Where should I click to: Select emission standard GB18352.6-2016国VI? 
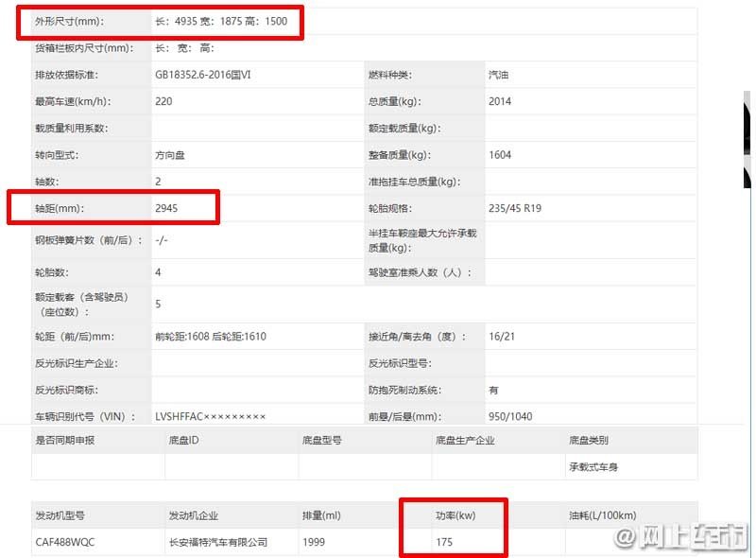[x=203, y=75]
